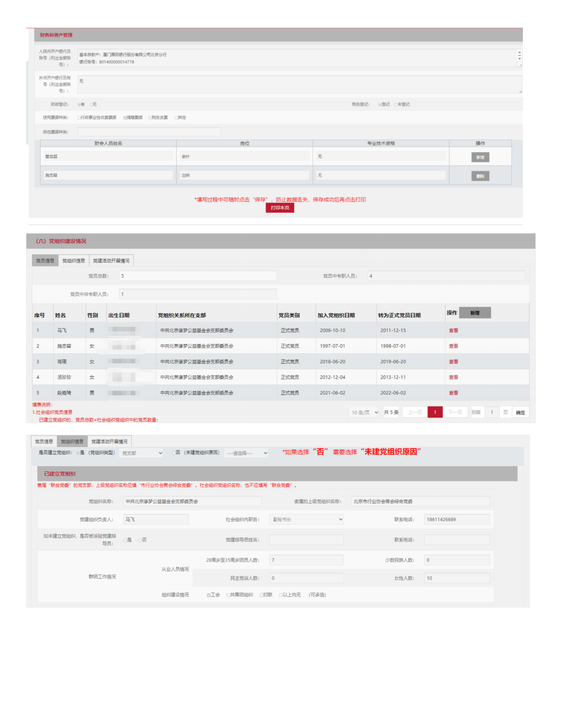Select 是 (党组织类型) radio button
The width and height of the screenshot is (563, 728).
(77, 453)
